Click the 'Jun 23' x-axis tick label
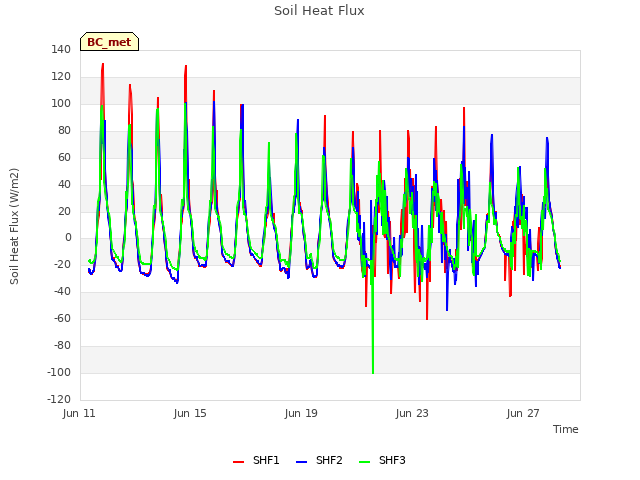Image resolution: width=640 pixels, height=480 pixels. click(x=412, y=413)
